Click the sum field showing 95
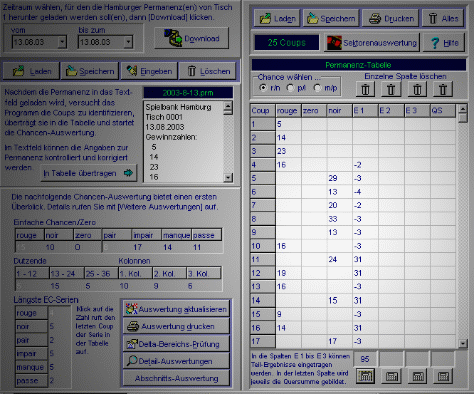 (365, 359)
